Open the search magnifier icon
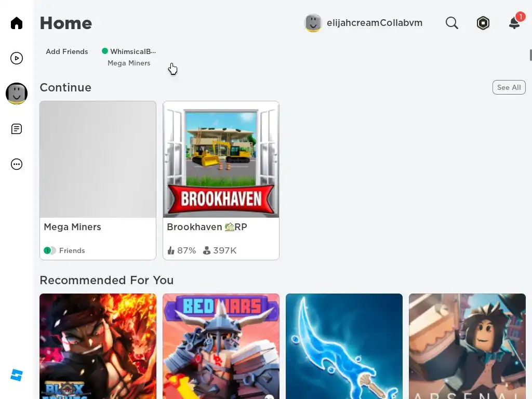The image size is (532, 399). [451, 23]
